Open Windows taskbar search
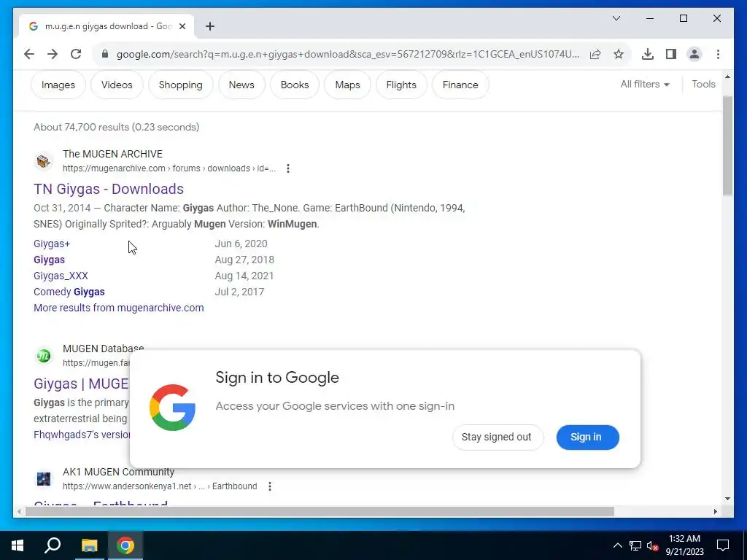This screenshot has width=747, height=560. (x=53, y=545)
